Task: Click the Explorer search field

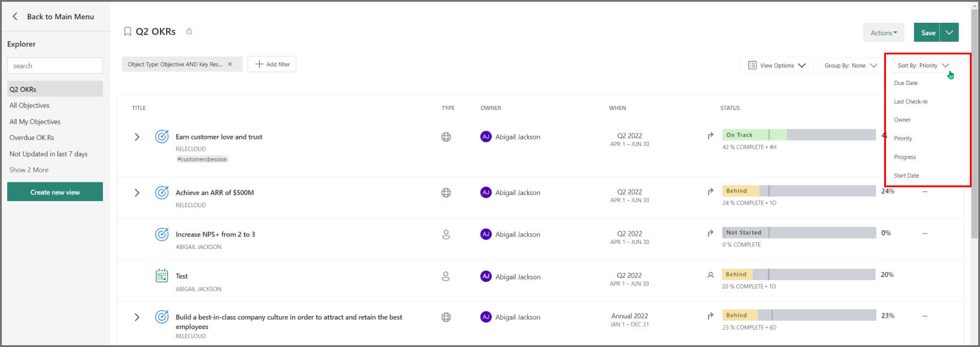Action: [x=55, y=66]
